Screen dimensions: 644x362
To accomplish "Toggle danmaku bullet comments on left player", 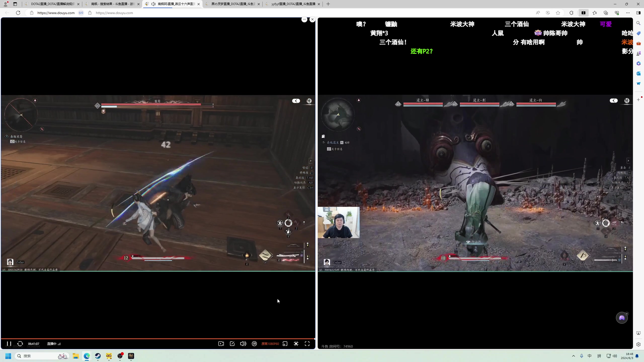I will pyautogui.click(x=254, y=344).
